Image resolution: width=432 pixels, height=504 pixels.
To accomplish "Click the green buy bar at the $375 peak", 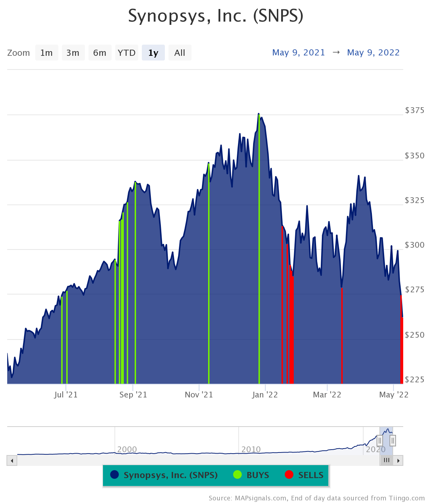I will click(259, 249).
